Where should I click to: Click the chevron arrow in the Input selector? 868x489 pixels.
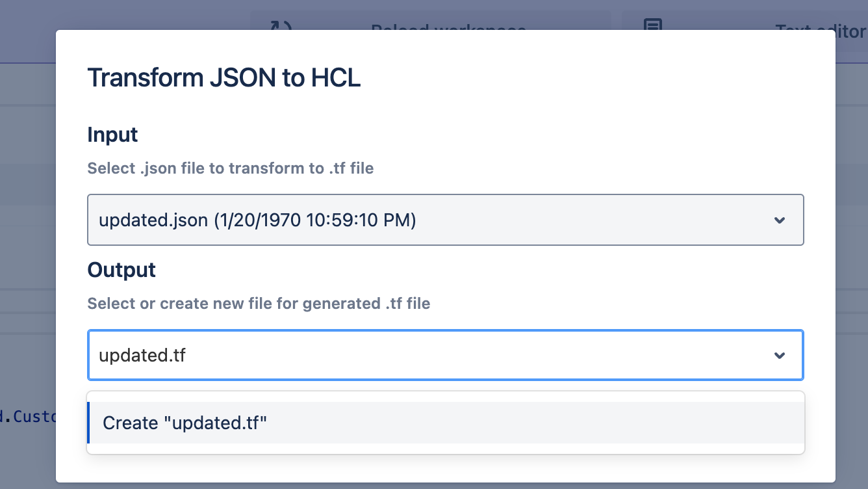point(780,220)
